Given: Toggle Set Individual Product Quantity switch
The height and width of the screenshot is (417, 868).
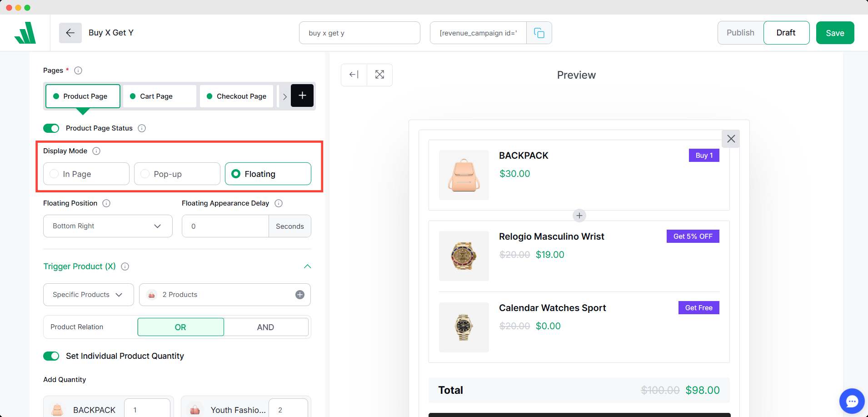Looking at the screenshot, I should 51,356.
